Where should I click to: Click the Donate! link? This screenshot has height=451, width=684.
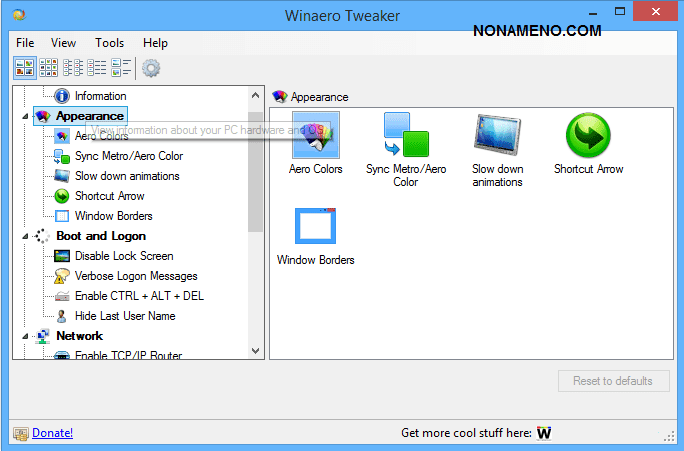(x=52, y=433)
